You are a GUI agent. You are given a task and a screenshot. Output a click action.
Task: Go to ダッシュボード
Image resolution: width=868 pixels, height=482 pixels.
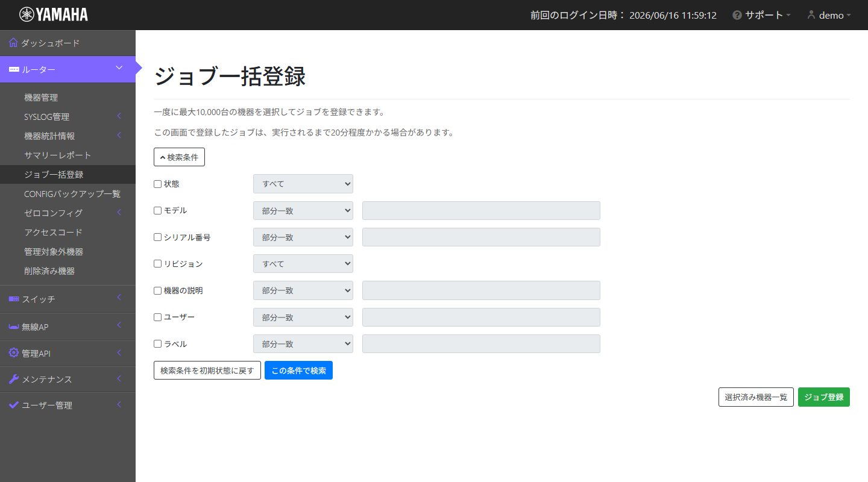pyautogui.click(x=68, y=43)
